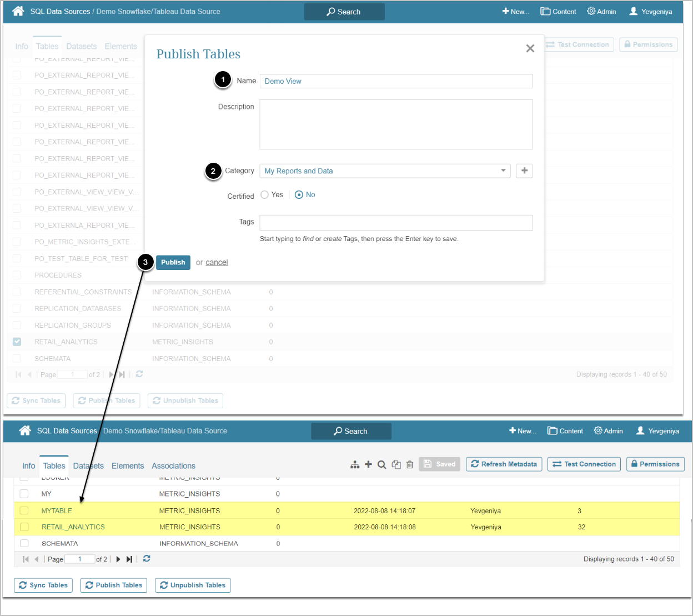Open the Category dropdown menu
The width and height of the screenshot is (693, 616).
pos(385,171)
